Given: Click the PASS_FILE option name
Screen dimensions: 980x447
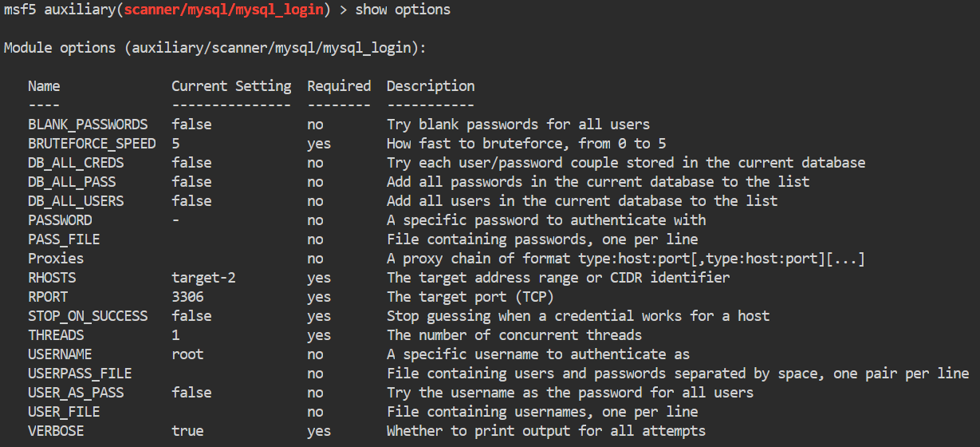Looking at the screenshot, I should click(64, 239).
